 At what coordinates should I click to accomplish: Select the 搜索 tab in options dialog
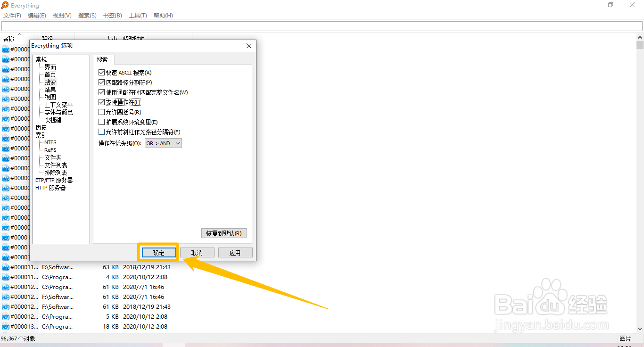click(x=102, y=59)
